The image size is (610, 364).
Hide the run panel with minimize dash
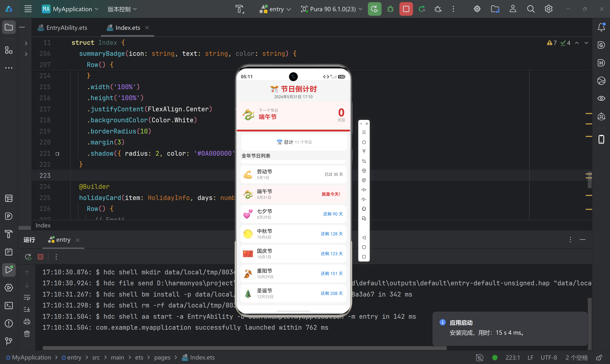(583, 240)
